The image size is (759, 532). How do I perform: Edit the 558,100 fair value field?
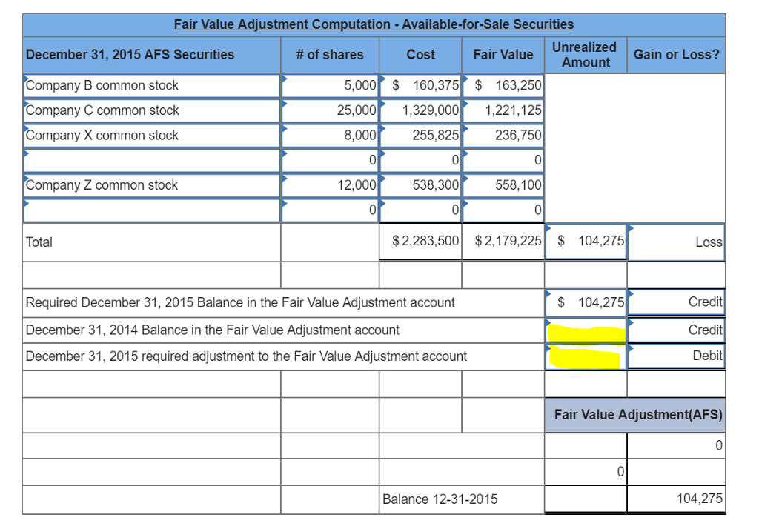coord(503,185)
